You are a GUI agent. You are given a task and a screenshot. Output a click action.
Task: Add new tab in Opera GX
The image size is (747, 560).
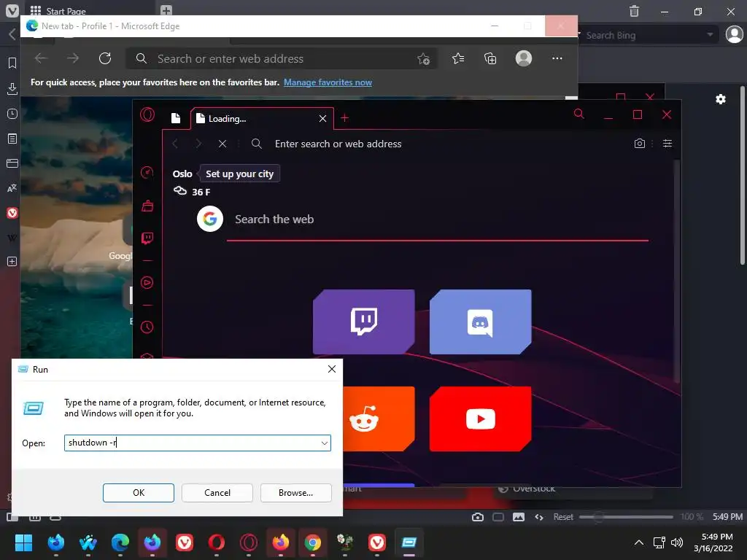tap(344, 118)
